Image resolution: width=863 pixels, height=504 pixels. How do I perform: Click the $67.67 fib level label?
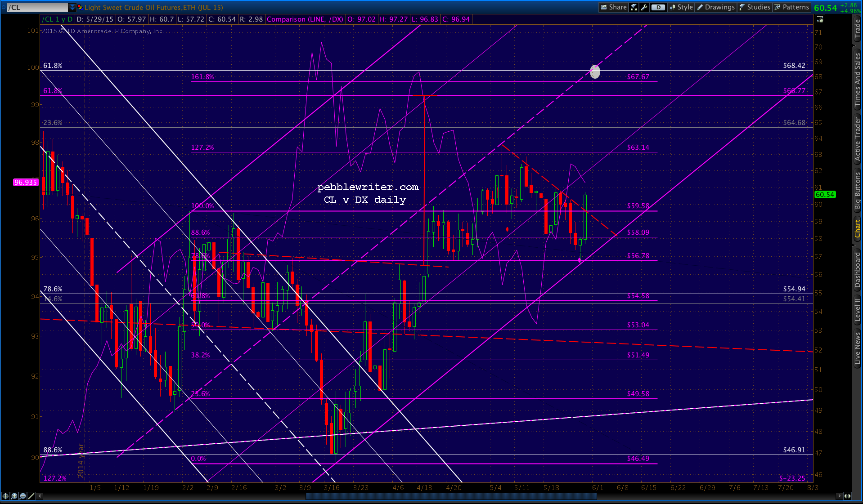(638, 77)
